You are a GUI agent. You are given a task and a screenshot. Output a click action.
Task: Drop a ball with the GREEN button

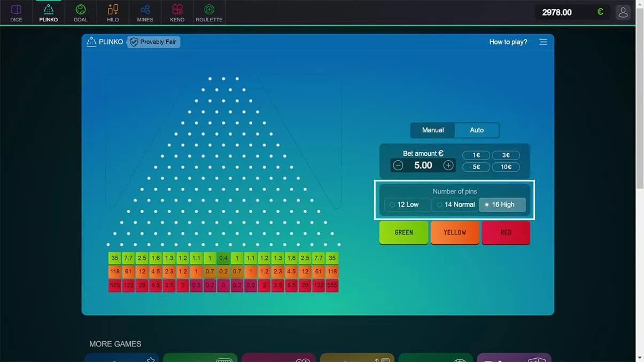pyautogui.click(x=404, y=232)
